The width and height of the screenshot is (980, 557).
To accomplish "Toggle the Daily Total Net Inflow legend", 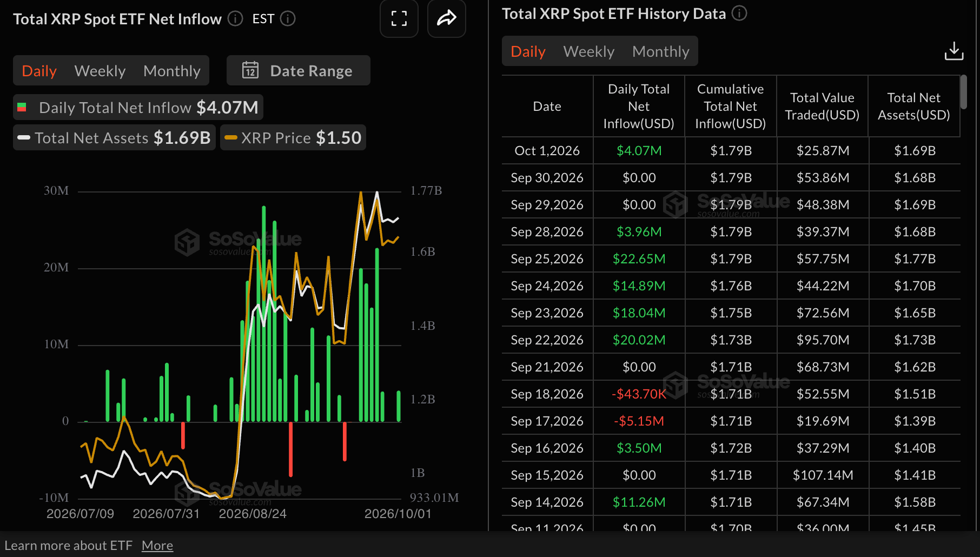I will click(x=138, y=108).
